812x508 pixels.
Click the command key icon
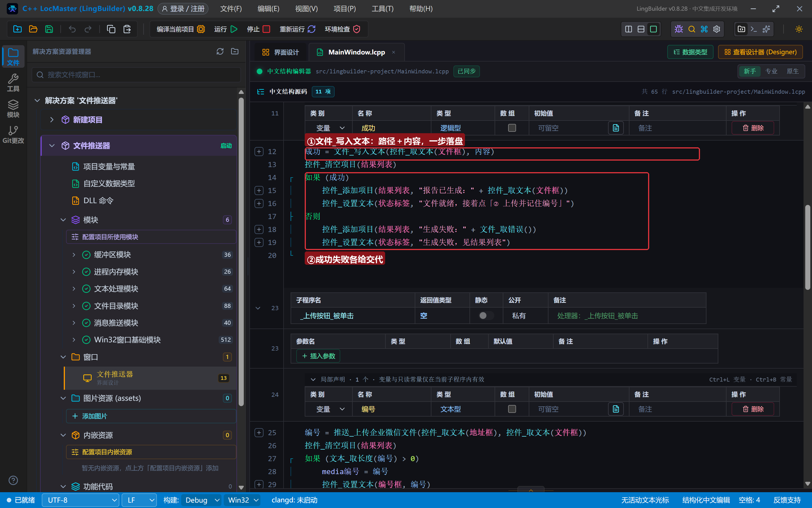(x=704, y=29)
